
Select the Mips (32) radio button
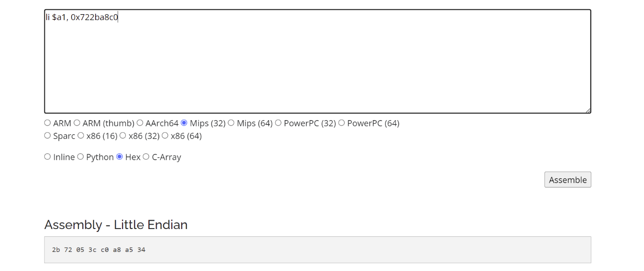pos(184,123)
